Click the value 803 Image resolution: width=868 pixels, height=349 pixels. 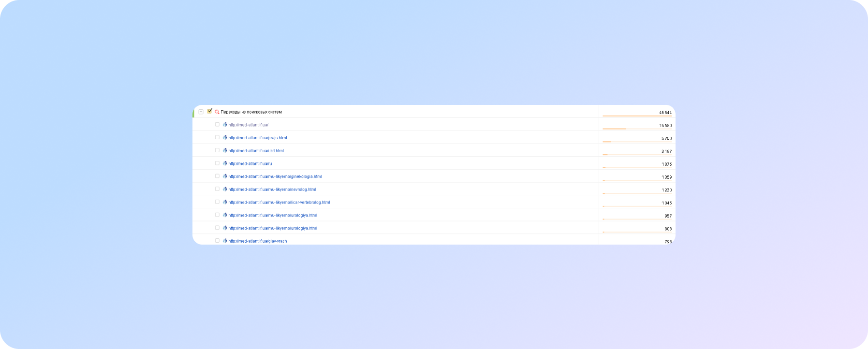tap(668, 229)
